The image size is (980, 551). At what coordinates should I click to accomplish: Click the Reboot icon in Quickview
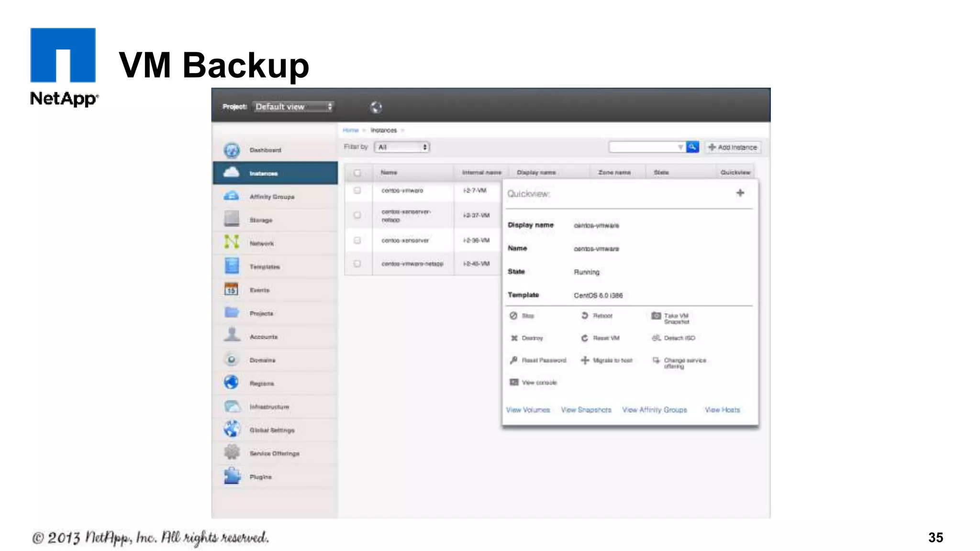pyautogui.click(x=584, y=316)
